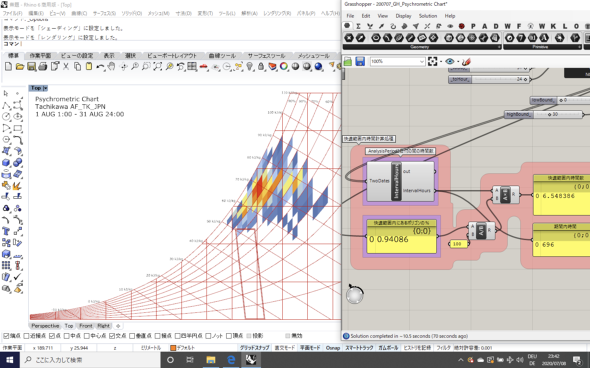Click the lock objects padlock icon
Viewport: 590px width, 368px height.
point(261,67)
